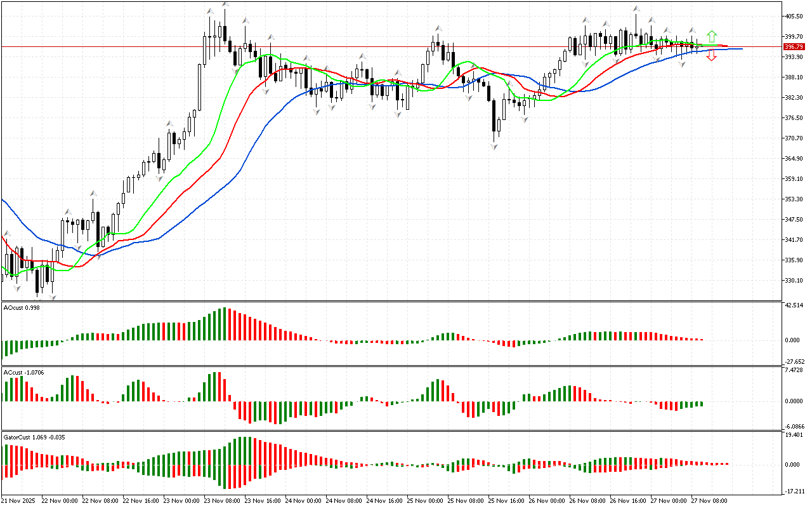Screen dimensions: 812x508
Task: Click the 330.10 price scale level
Action: coord(794,280)
